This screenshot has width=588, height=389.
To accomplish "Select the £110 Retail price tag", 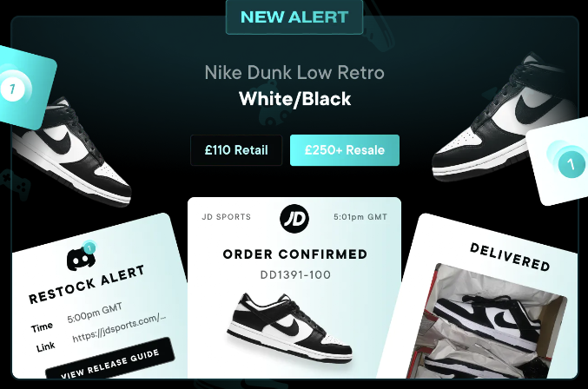I will tap(236, 150).
